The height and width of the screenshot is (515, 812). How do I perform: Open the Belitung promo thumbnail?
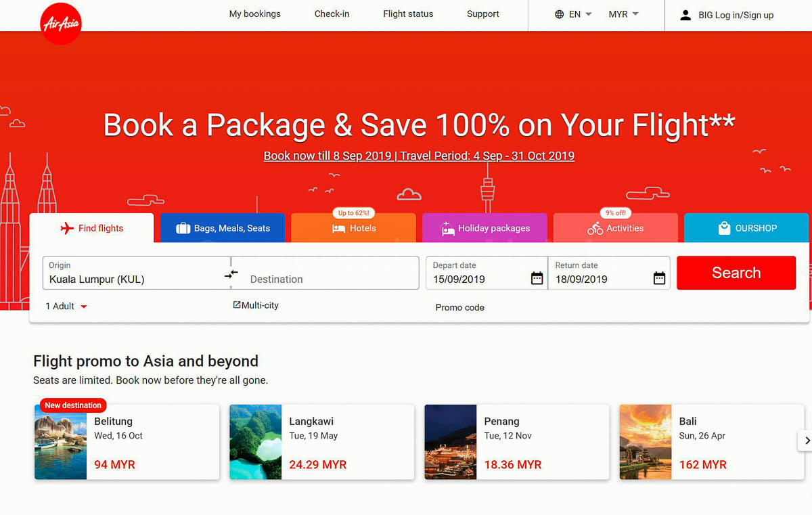pos(61,442)
